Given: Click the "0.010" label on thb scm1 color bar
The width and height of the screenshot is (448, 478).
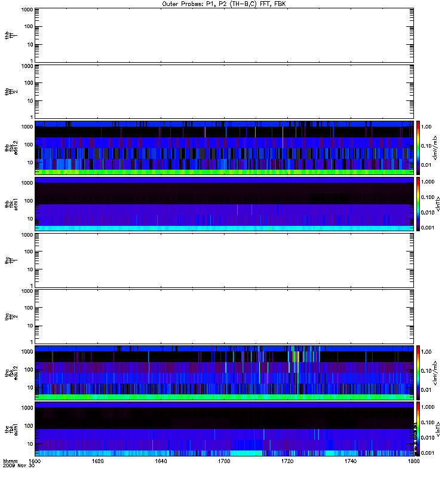Looking at the screenshot, I should coord(428,213).
